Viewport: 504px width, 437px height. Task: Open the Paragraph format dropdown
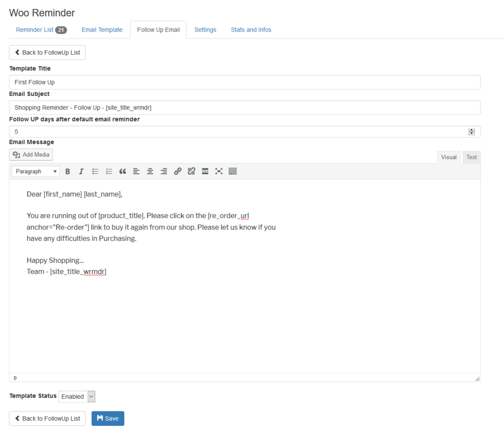pos(35,171)
